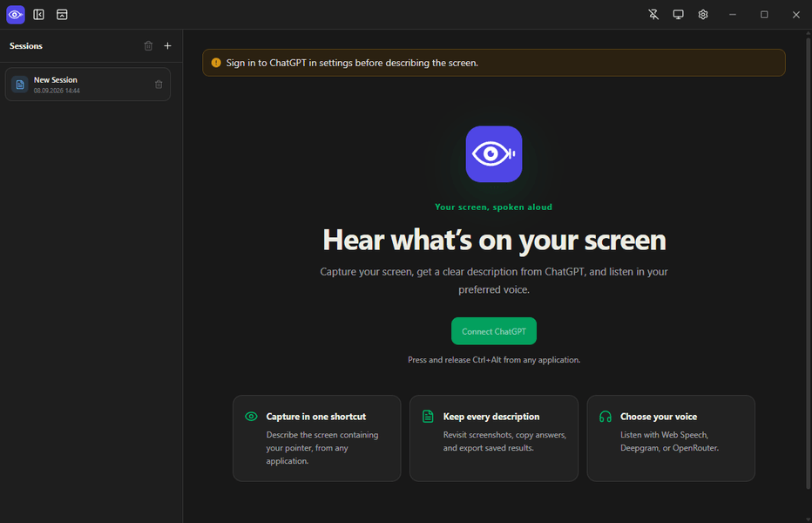Click the document icon on Keep card
This screenshot has width=812, height=523.
point(428,417)
